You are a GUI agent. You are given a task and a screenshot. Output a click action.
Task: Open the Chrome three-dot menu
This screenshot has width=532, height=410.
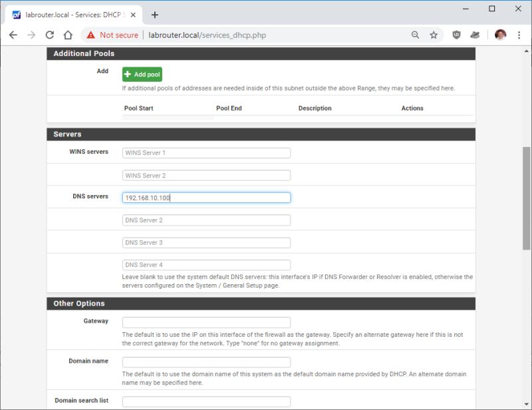519,35
